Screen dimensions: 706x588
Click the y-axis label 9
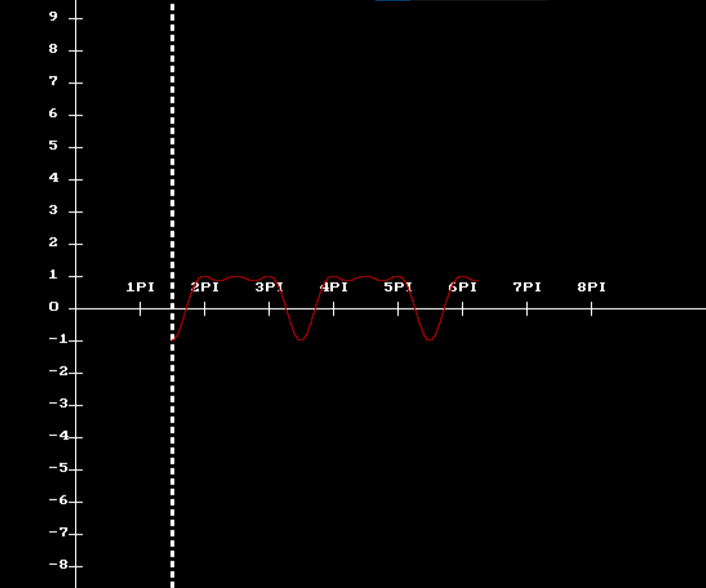54,17
